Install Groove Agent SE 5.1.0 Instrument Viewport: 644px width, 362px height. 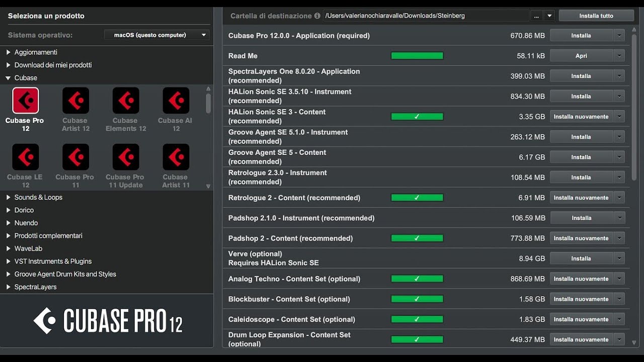581,137
